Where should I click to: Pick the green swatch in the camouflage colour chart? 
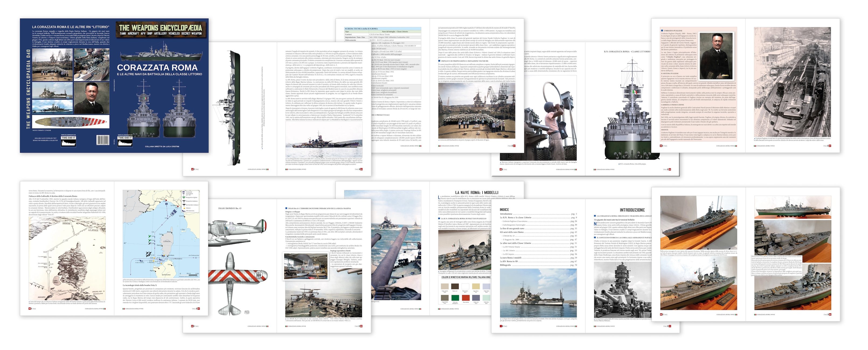[455, 298]
